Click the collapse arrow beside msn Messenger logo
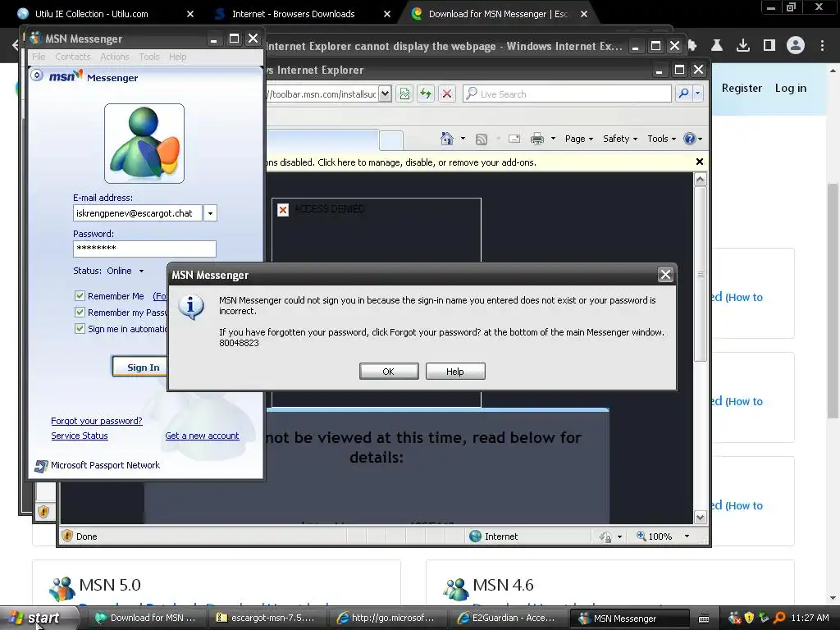Viewport: 840px width, 630px height. (36, 75)
